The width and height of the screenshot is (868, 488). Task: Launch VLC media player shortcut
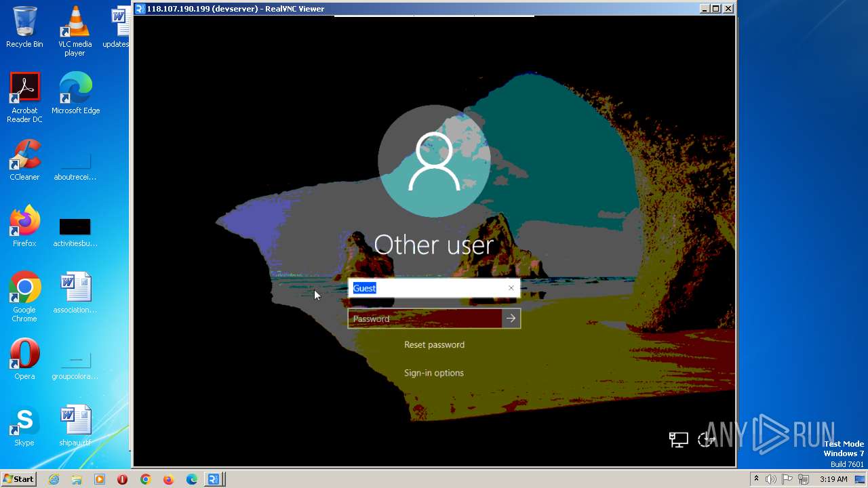75,31
